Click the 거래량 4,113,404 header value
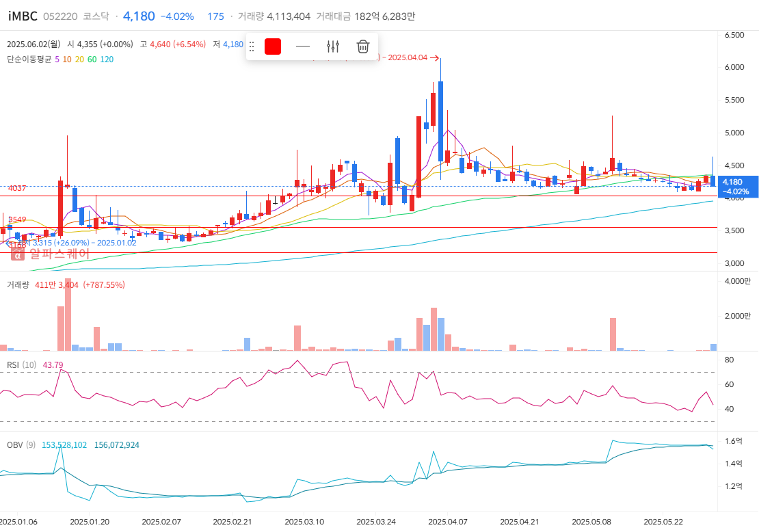This screenshot has width=759, height=532. tap(274, 16)
